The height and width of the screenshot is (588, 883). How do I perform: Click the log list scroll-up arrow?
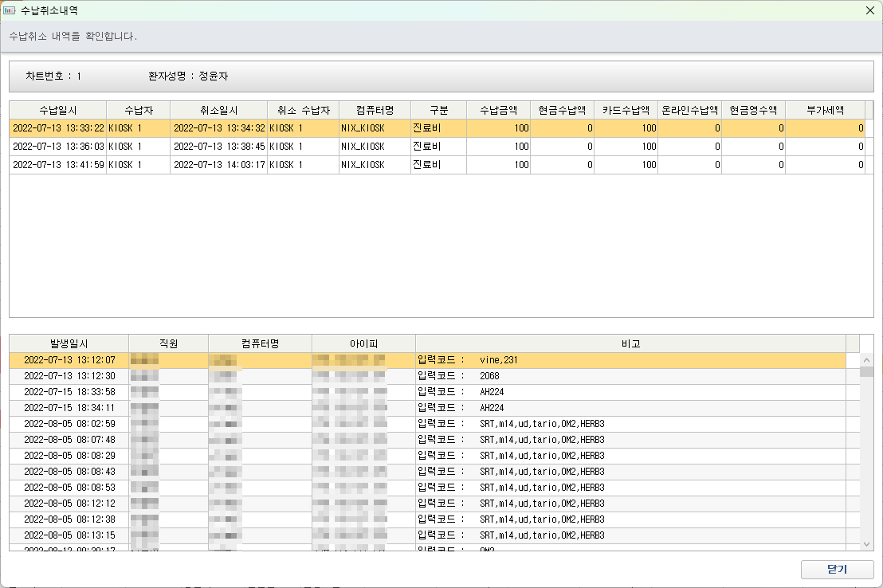coord(867,359)
